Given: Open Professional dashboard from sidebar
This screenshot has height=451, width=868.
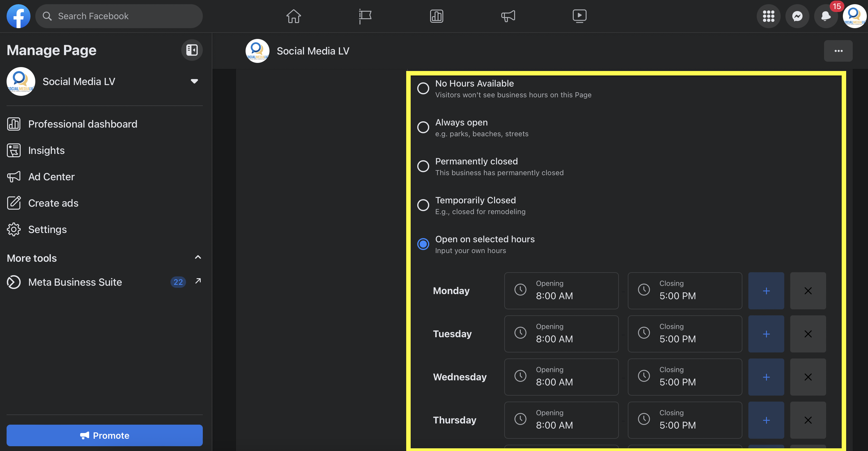Looking at the screenshot, I should (83, 123).
